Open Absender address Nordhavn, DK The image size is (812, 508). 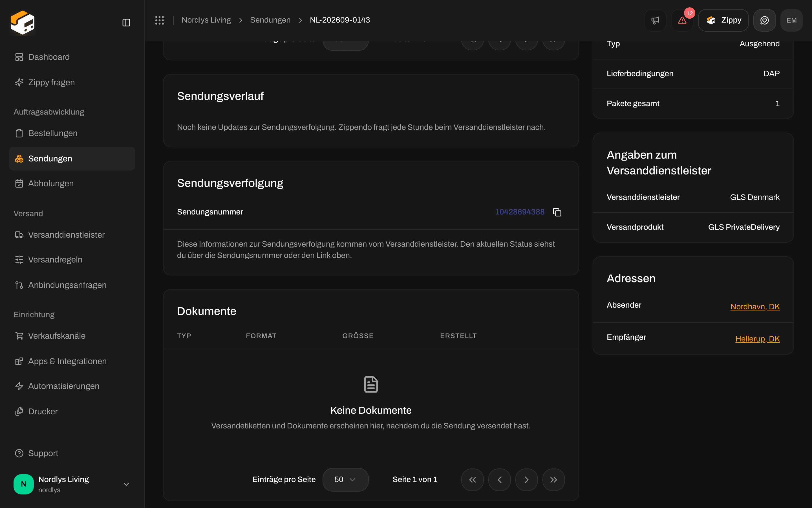[755, 307]
